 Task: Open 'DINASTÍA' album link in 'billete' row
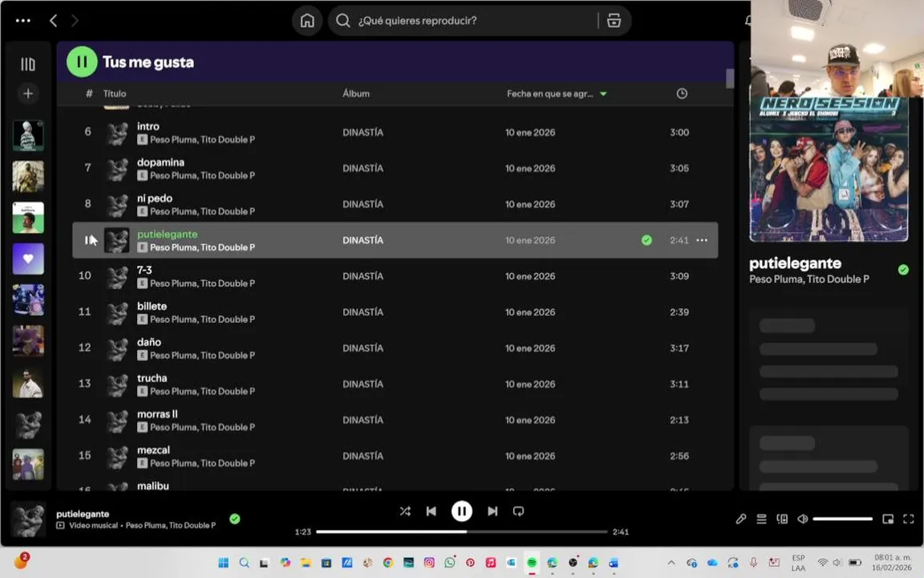(x=363, y=312)
